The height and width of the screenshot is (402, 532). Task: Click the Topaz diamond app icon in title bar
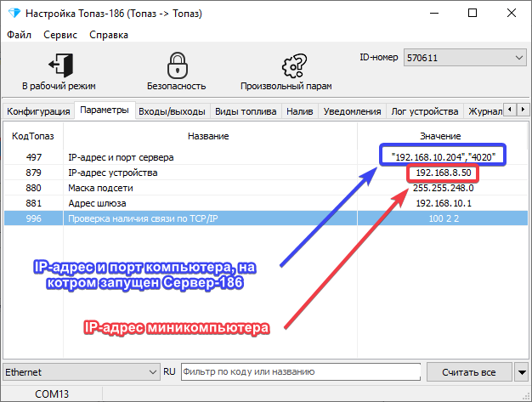pos(14,14)
